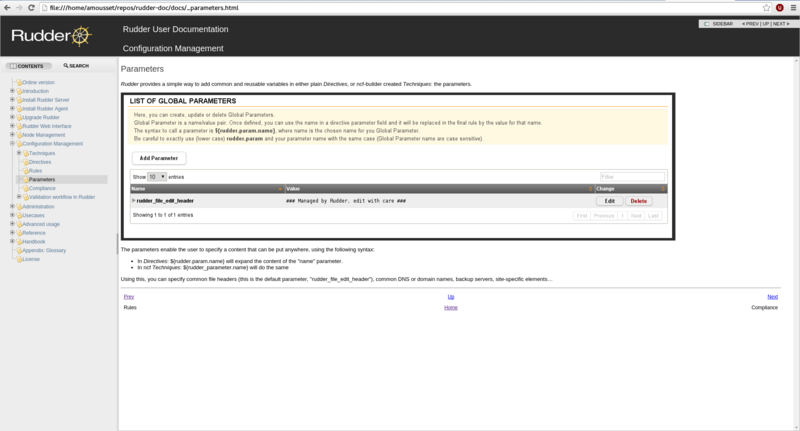The height and width of the screenshot is (431, 800).
Task: Expand the Usecases node
Action: (x=12, y=215)
